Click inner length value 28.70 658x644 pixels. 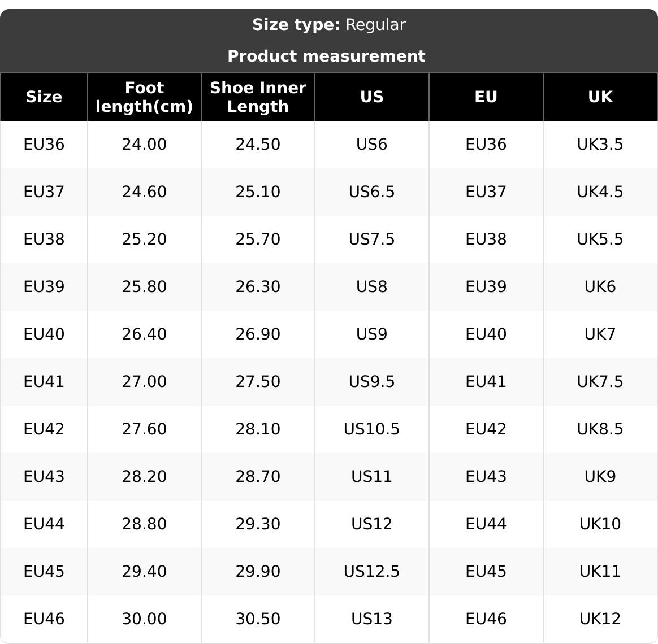coord(258,477)
